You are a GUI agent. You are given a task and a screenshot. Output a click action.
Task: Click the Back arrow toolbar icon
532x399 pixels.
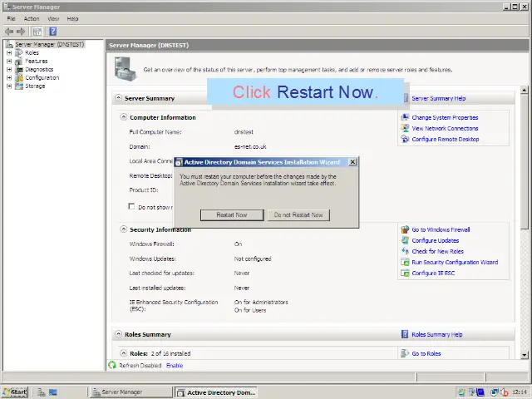(x=9, y=32)
